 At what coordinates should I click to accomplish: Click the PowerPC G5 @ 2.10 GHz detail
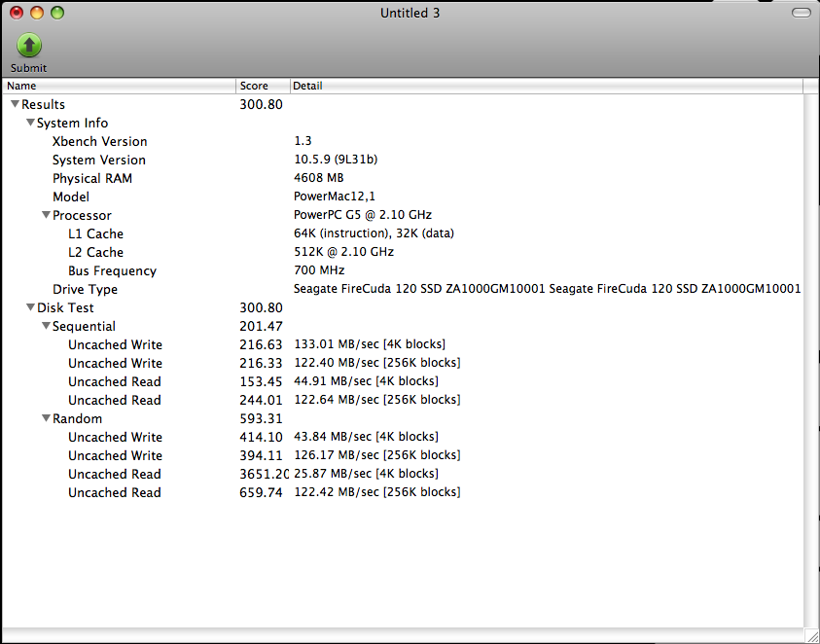click(x=363, y=215)
